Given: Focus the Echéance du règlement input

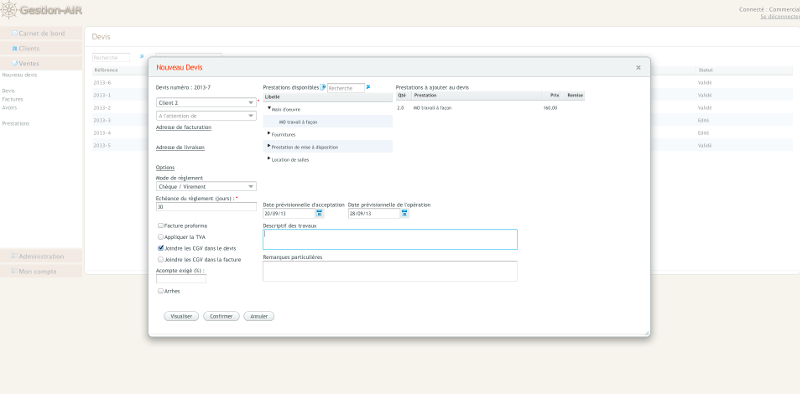Looking at the screenshot, I should click(206, 207).
